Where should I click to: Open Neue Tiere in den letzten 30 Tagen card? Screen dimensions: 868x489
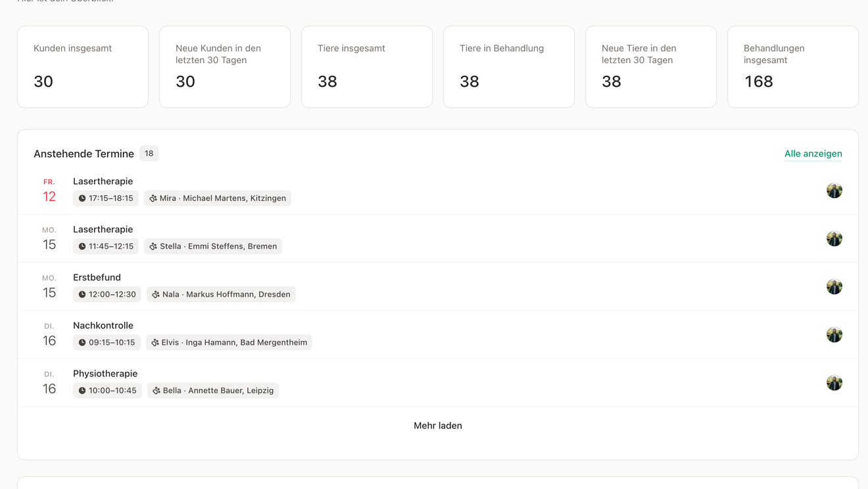click(x=651, y=67)
